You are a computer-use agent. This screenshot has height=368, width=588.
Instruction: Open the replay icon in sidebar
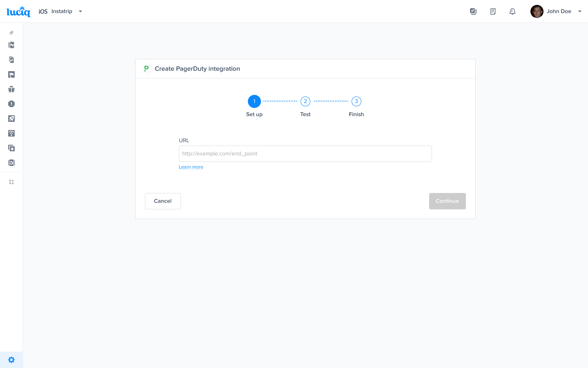[11, 163]
